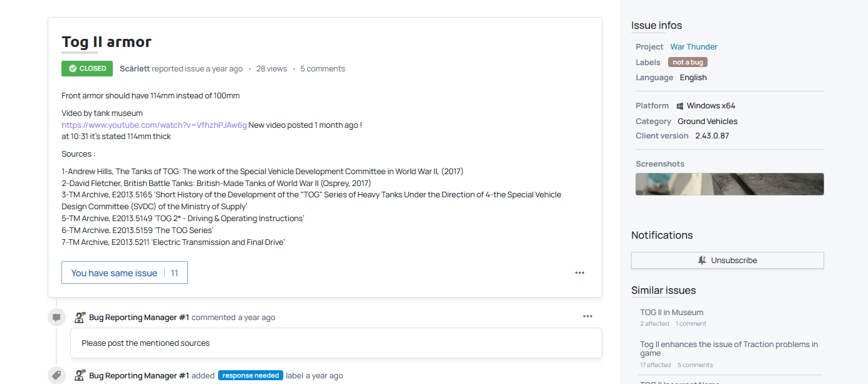Click the same issue count 11
Image resolution: width=868 pixels, height=384 pixels.
(x=175, y=273)
